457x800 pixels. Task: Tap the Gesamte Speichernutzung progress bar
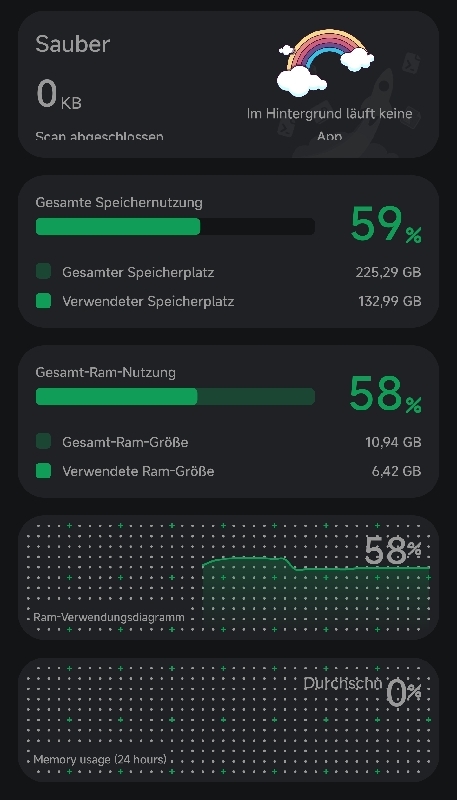point(175,227)
